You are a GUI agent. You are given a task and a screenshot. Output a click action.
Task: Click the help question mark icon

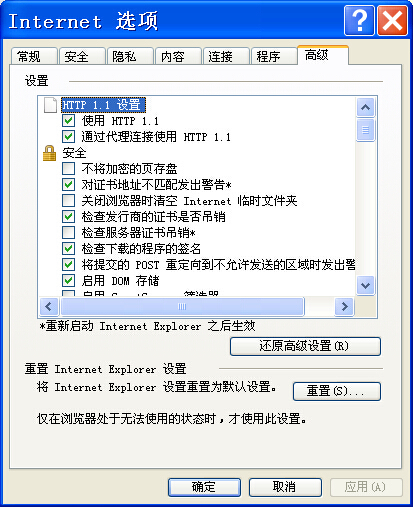pyautogui.click(x=359, y=21)
